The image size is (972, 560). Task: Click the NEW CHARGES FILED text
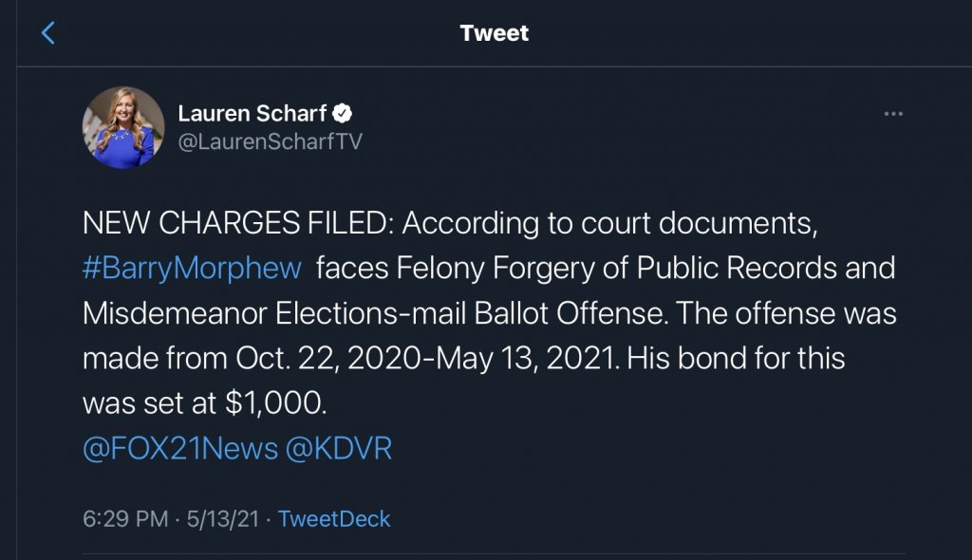tap(238, 223)
